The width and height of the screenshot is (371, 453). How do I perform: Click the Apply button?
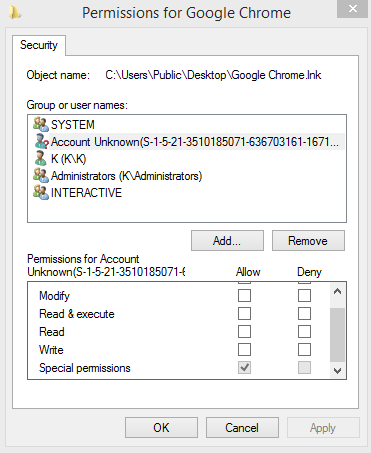[x=323, y=427]
